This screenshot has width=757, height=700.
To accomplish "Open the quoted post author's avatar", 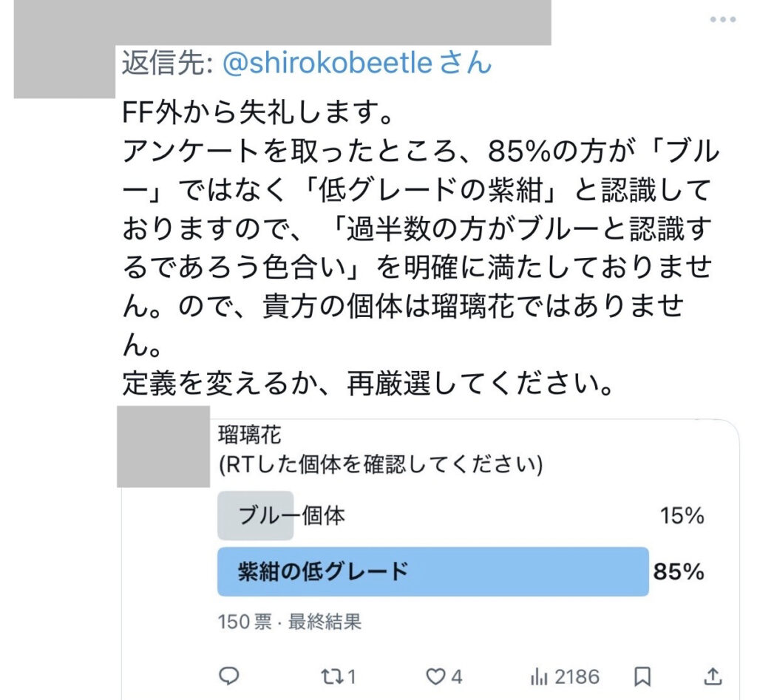I will point(163,446).
